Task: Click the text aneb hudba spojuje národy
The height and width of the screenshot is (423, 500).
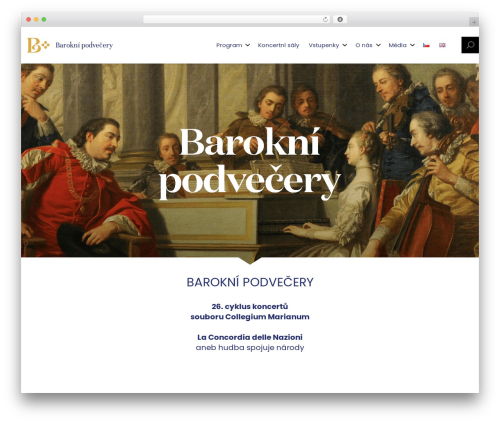Action: click(x=250, y=348)
